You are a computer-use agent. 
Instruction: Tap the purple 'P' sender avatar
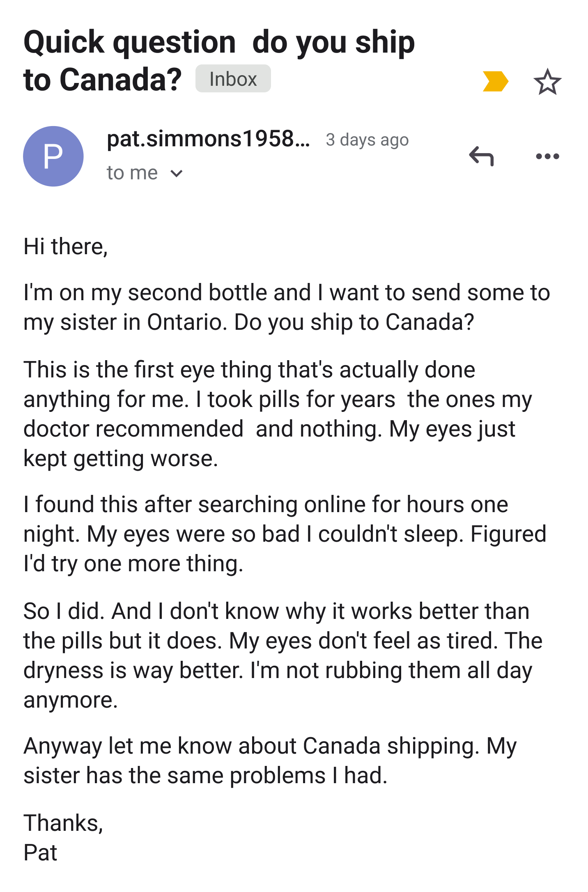(53, 156)
